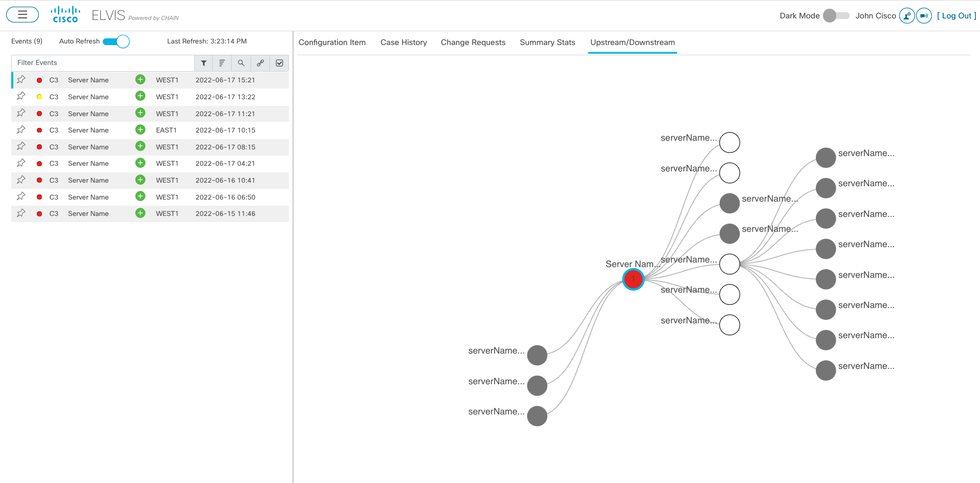
Task: Expand the 2022-06-17 15:21 event row
Action: pos(140,80)
